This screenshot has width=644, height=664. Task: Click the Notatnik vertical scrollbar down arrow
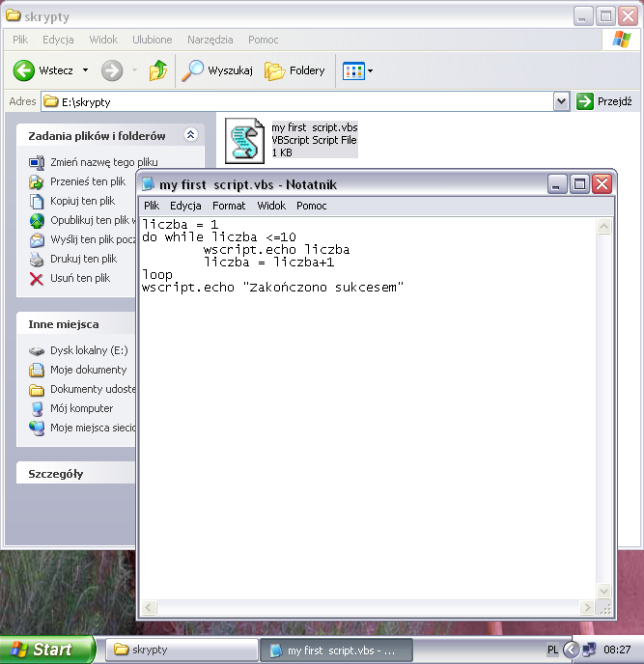[x=603, y=591]
